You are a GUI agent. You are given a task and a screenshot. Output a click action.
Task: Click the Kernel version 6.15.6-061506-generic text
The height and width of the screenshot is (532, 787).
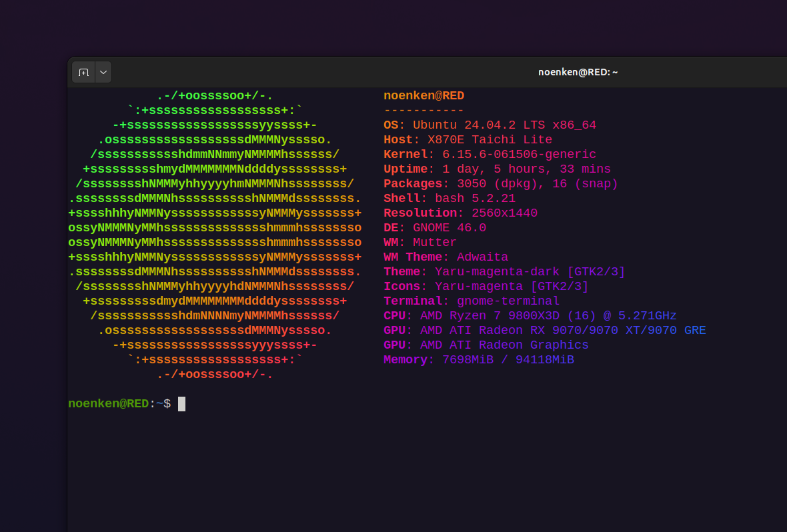tap(519, 155)
